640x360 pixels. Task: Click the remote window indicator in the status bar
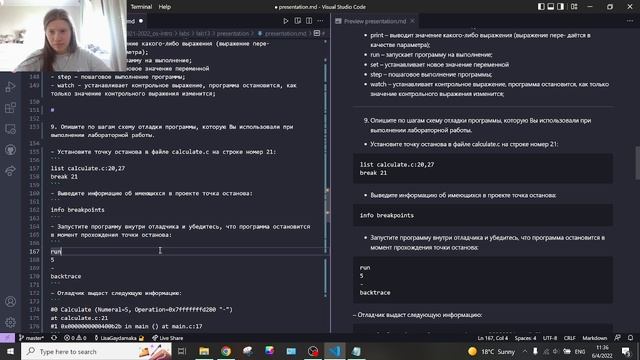[7, 338]
